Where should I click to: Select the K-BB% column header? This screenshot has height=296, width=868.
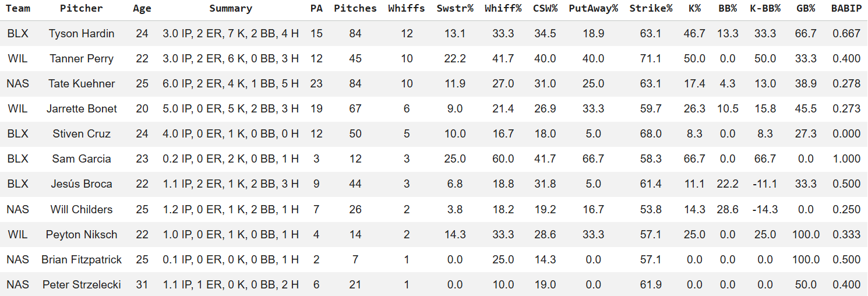click(765, 9)
